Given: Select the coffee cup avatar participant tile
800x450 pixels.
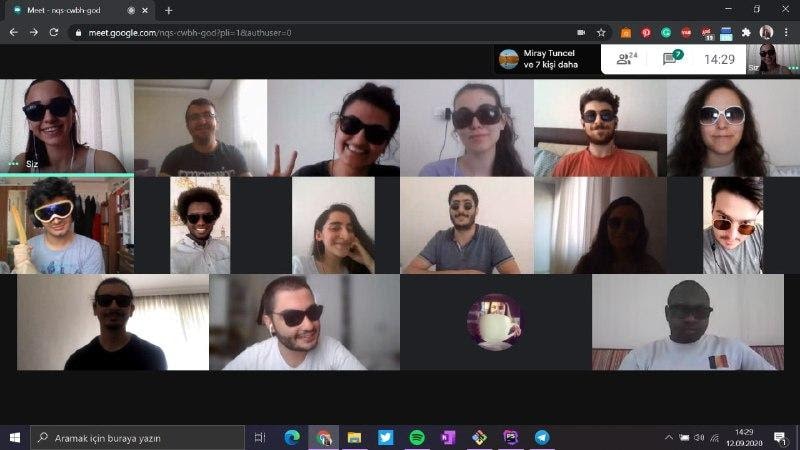Looking at the screenshot, I should pos(494,322).
